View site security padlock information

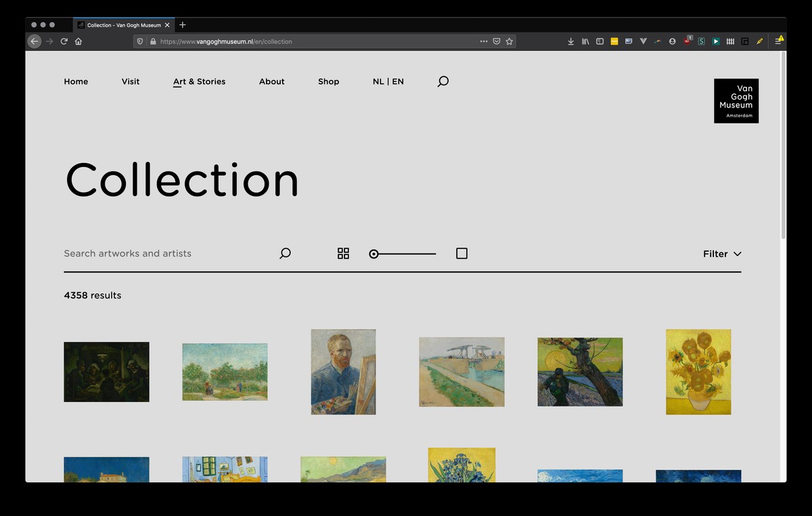(153, 41)
